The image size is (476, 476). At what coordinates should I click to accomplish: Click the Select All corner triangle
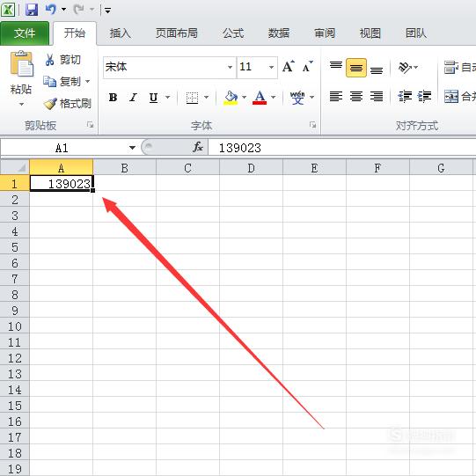(15, 167)
